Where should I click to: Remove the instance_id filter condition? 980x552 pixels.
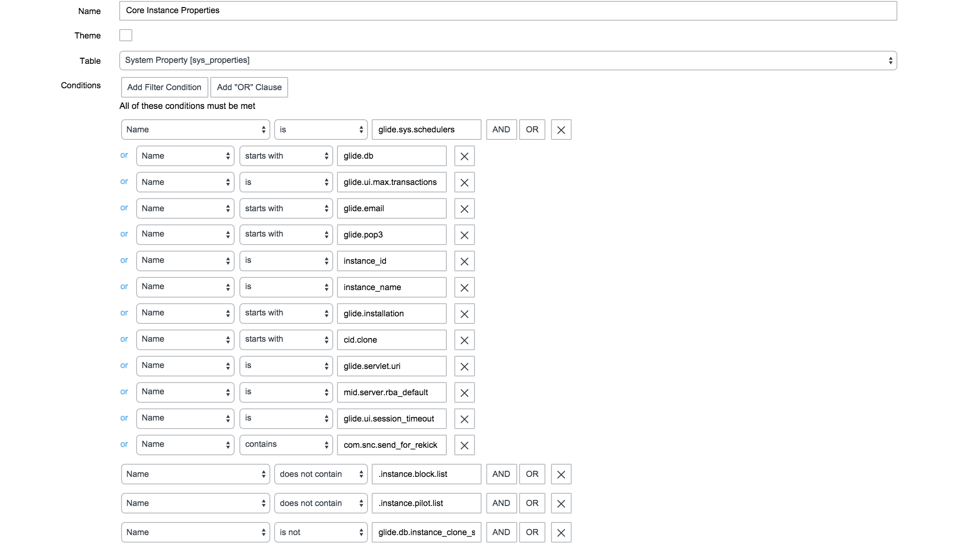point(464,261)
